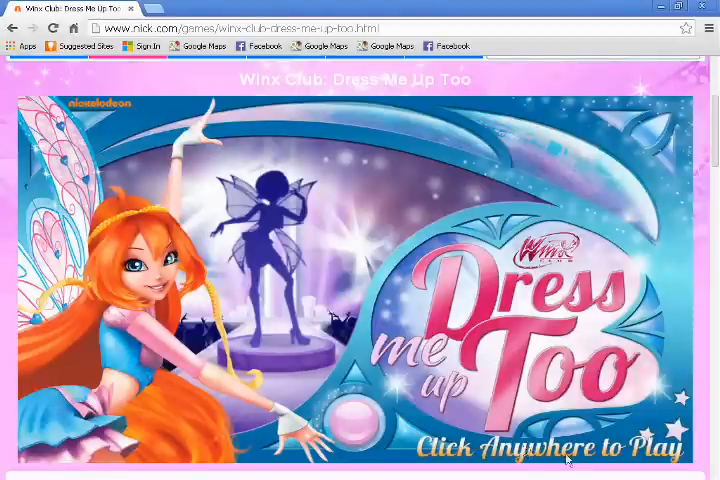Image resolution: width=720 pixels, height=480 pixels.
Task: Open the third Google Maps bookmark
Action: click(386, 46)
